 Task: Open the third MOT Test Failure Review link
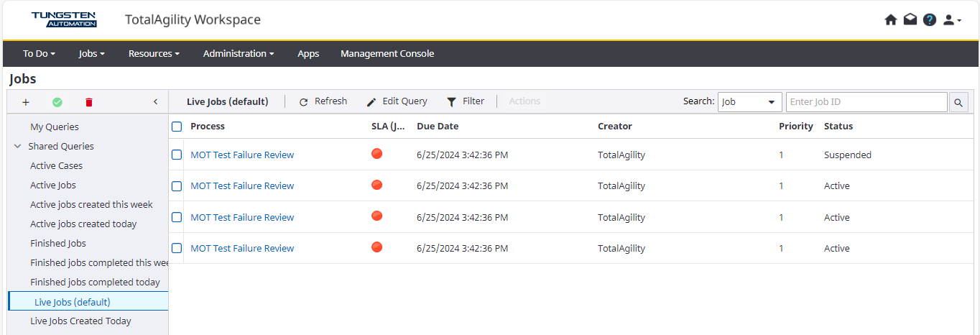pyautogui.click(x=242, y=217)
